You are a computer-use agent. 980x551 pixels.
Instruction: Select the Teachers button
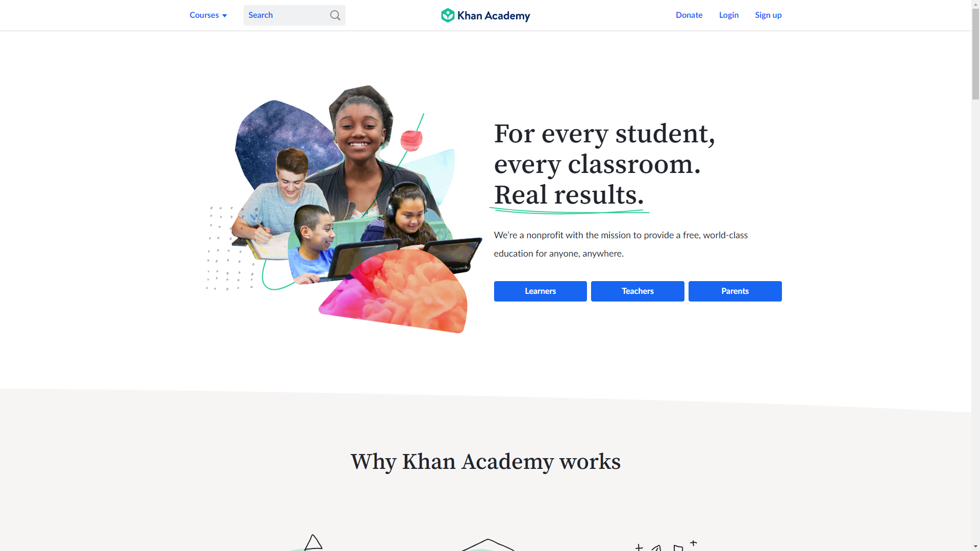[638, 291]
